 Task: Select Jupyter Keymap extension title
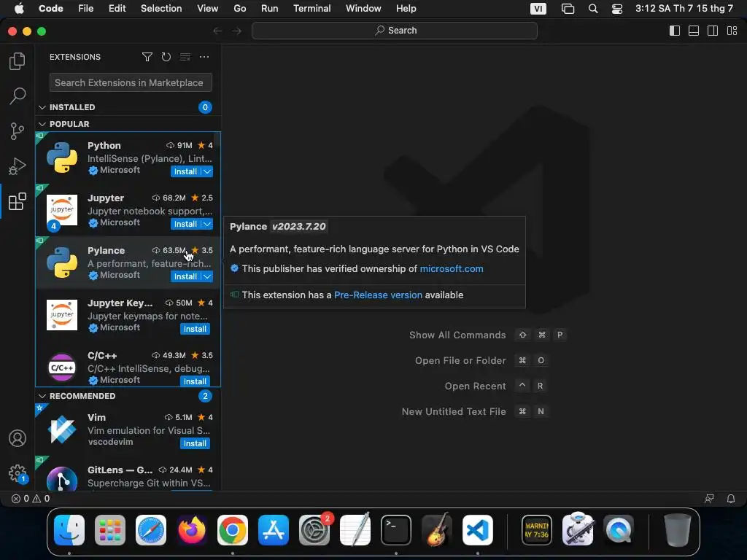[120, 303]
